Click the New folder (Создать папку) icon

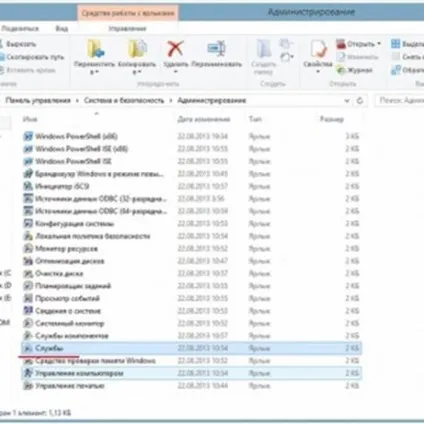[264, 49]
